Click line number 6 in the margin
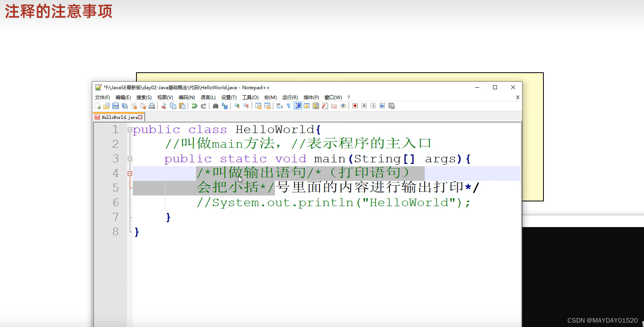Viewport: 644px width, 327px height. click(116, 203)
